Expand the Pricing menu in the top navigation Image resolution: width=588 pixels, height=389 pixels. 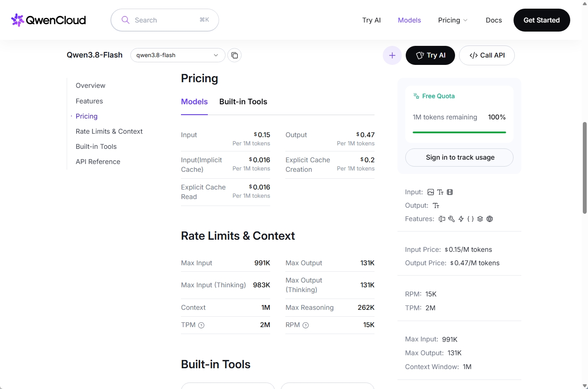453,20
